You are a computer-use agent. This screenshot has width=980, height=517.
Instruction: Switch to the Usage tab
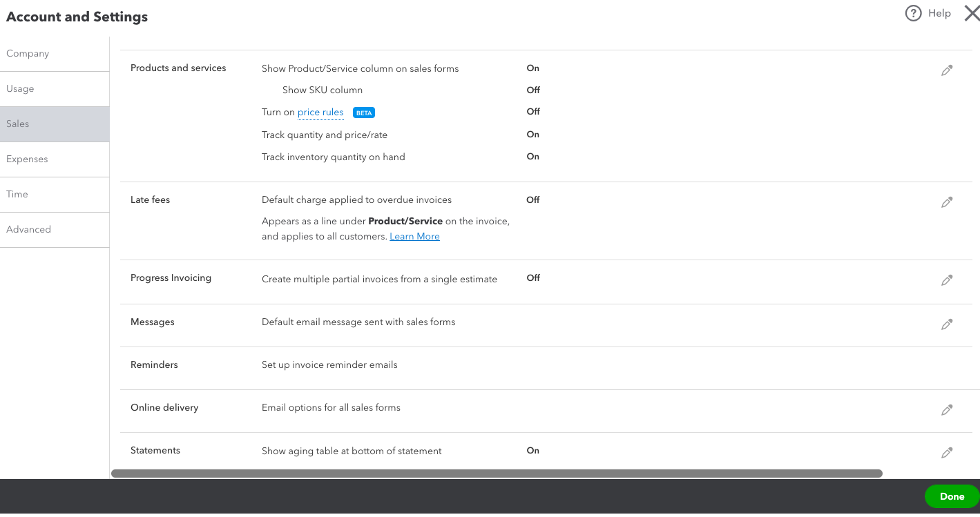pos(20,89)
